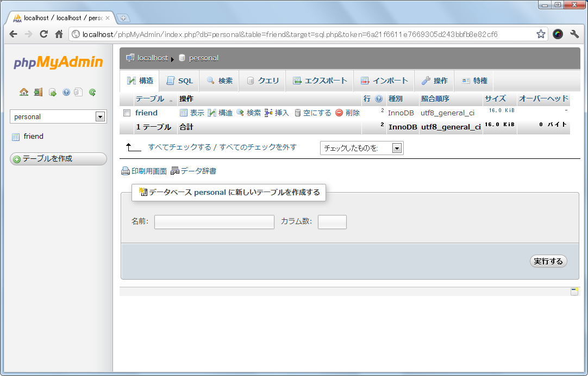Open friend link in table list
The image size is (588, 376).
146,113
